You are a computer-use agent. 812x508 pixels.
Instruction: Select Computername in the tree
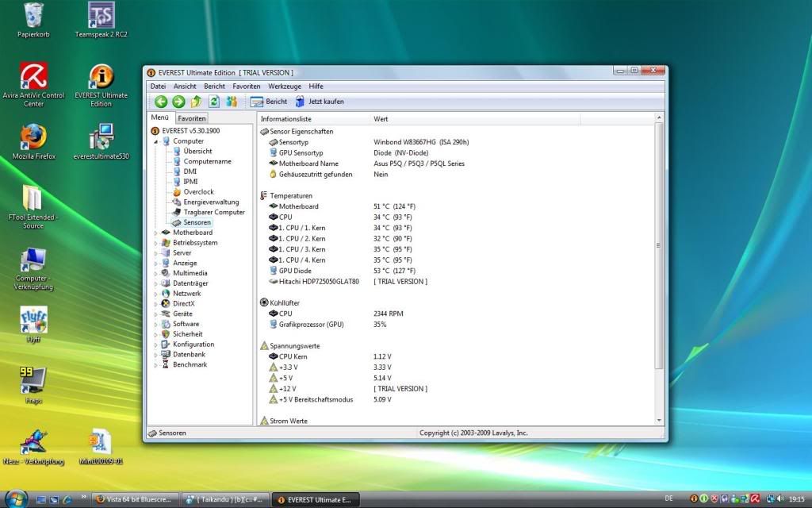click(x=207, y=161)
